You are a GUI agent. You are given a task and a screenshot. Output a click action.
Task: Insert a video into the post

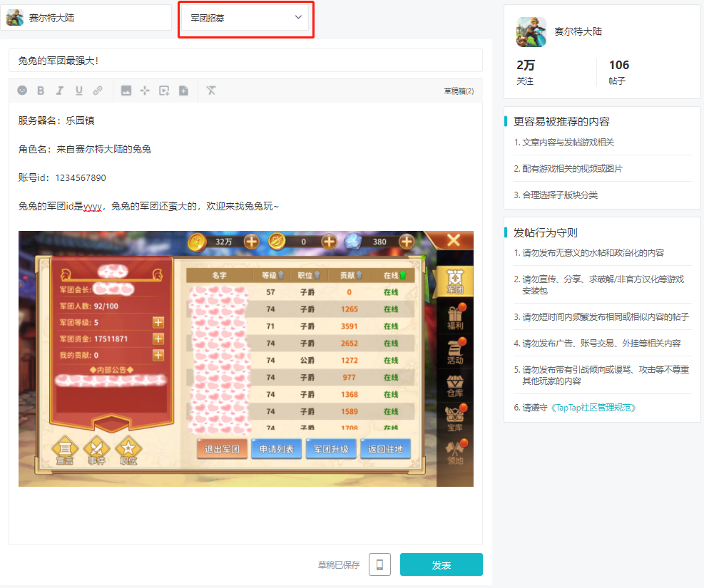[x=164, y=91]
